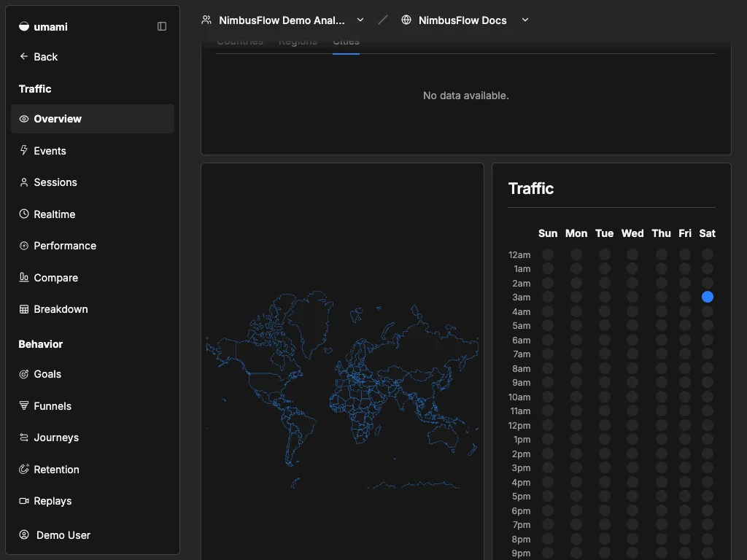Expand the NimbusFlow Demo Analytics team dropdown

(360, 20)
